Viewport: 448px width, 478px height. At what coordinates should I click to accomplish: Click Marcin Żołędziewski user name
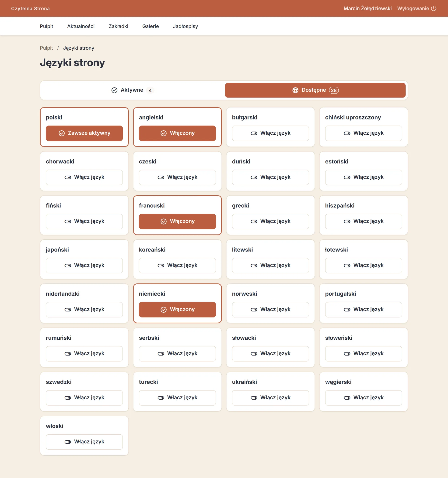[x=367, y=8]
